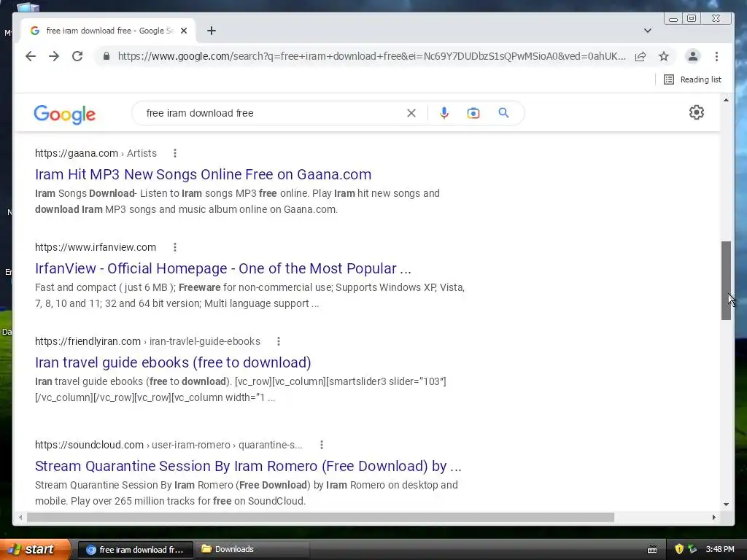This screenshot has width=747, height=560.
Task: Open 'Iram Hit MP3 New Songs' link
Action: point(203,174)
